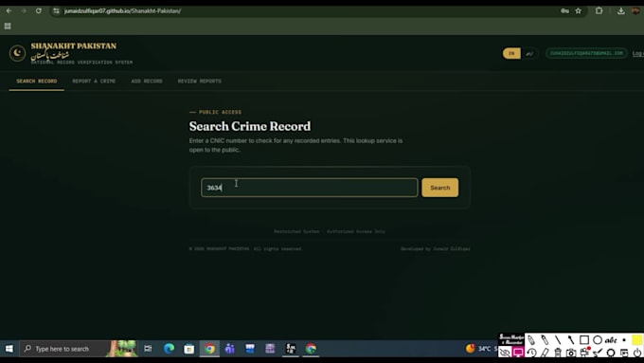This screenshot has width=644, height=363.
Task: Switch to the active Chrome taskbar window
Action: (209, 349)
